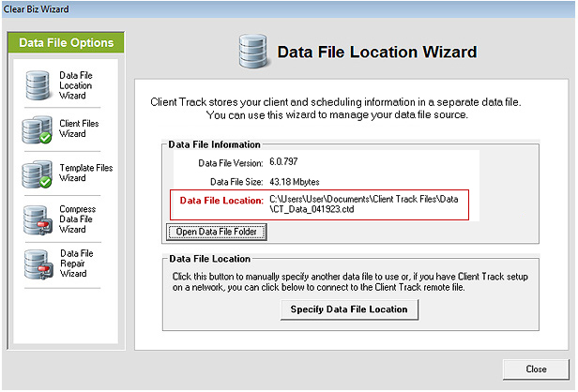Screen dimensions: 578x392
Task: Click the Open Data File Folder button
Action: [217, 232]
